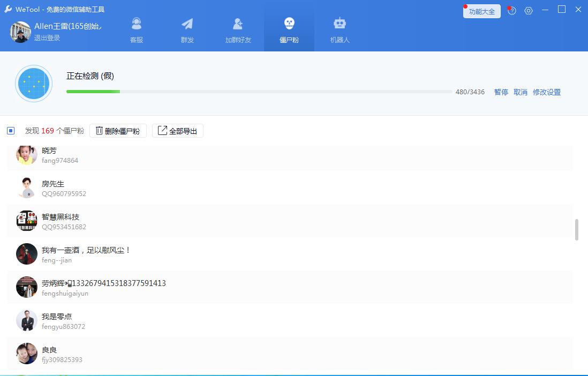Select contact 智慧黑科技 avatar
This screenshot has height=376, width=588.
[27, 221]
